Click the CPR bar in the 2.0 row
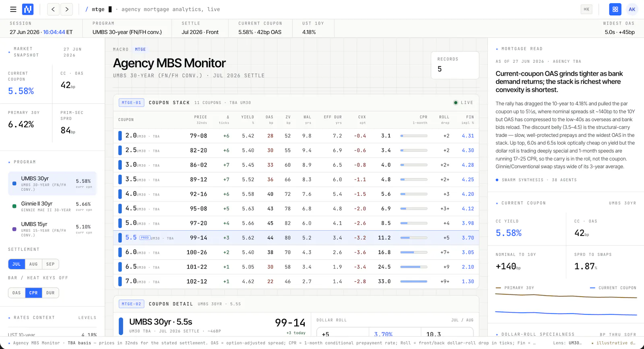The height and width of the screenshot is (349, 644). [414, 136]
